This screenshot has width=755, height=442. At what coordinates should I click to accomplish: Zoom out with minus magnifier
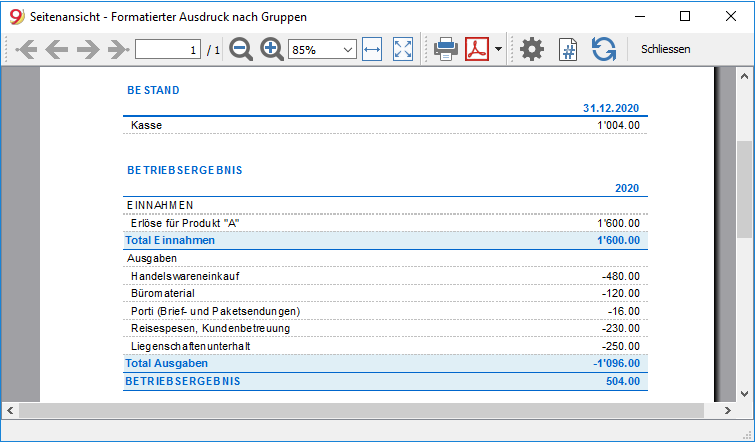(x=241, y=49)
